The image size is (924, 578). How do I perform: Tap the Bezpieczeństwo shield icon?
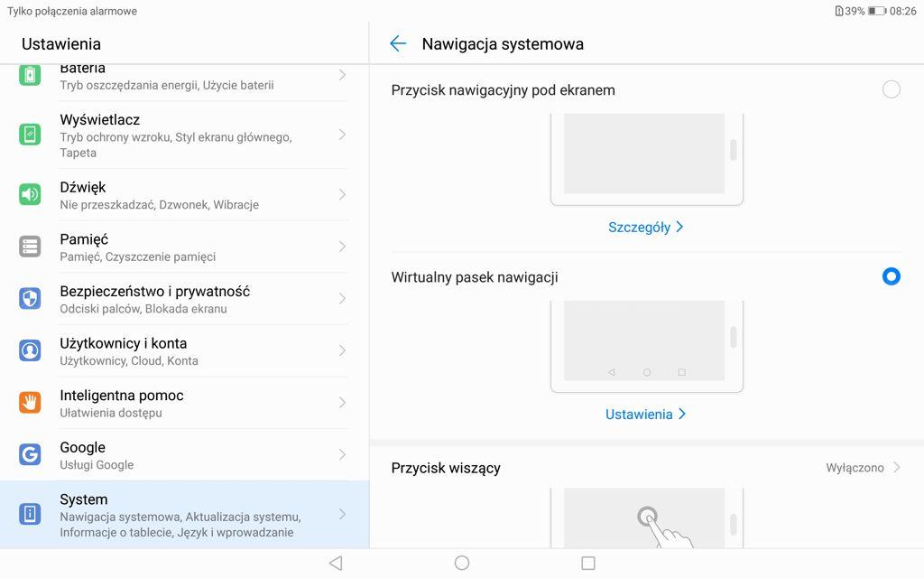tap(30, 299)
